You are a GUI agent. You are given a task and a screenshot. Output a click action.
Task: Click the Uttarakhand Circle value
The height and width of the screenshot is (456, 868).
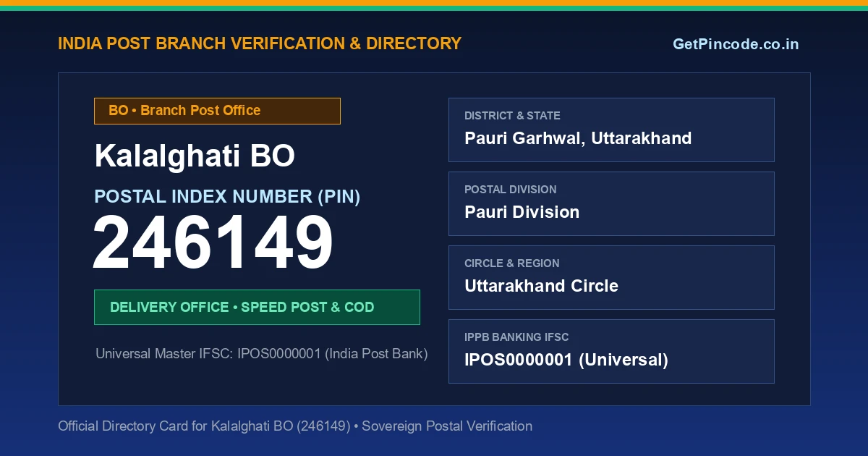(541, 286)
